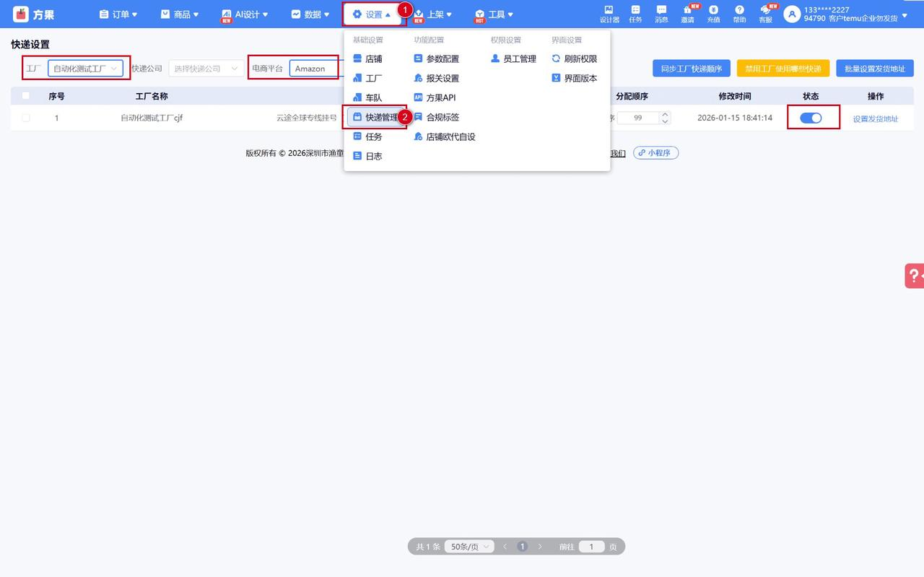Click the account name 客户temu企业勿发货
The width and height of the screenshot is (924, 577).
pos(863,19)
